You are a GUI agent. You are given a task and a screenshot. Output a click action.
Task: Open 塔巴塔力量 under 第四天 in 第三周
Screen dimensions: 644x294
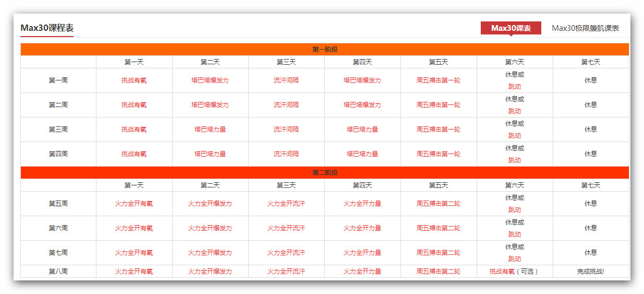[362, 130]
